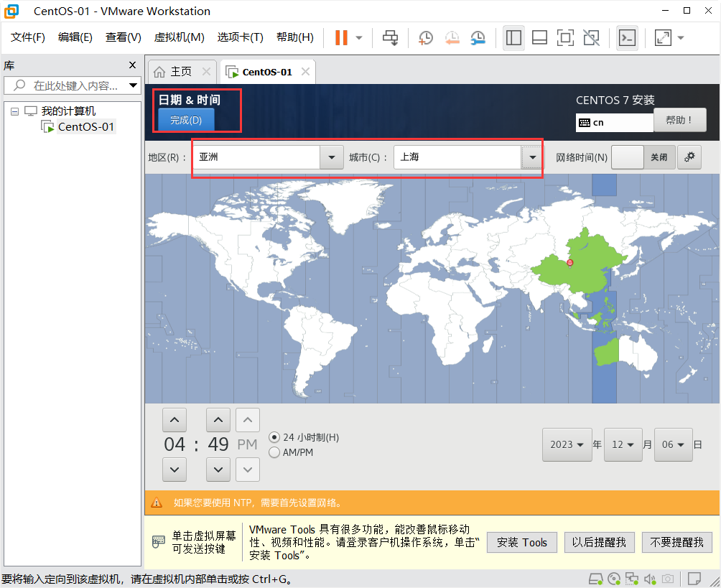721x588 pixels.
Task: Switch time display to AM/PM format
Action: point(274,452)
